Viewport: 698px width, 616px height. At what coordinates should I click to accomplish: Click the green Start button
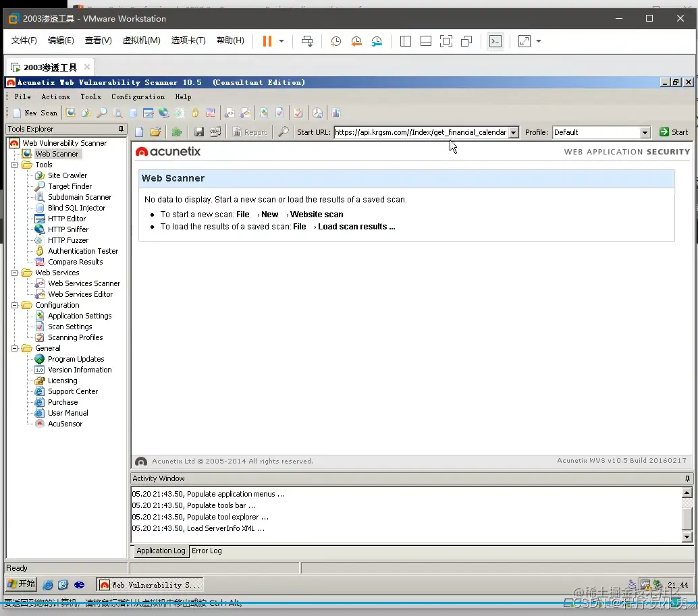(674, 132)
